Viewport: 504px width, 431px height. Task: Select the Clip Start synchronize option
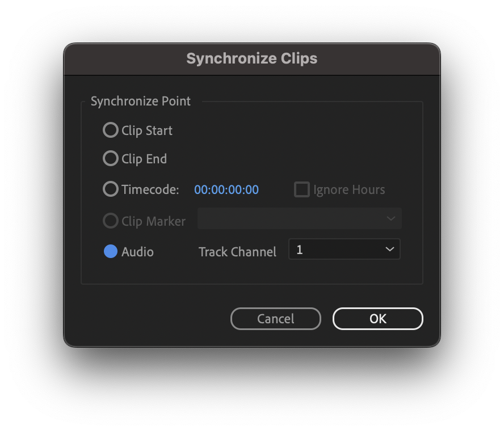pyautogui.click(x=111, y=130)
